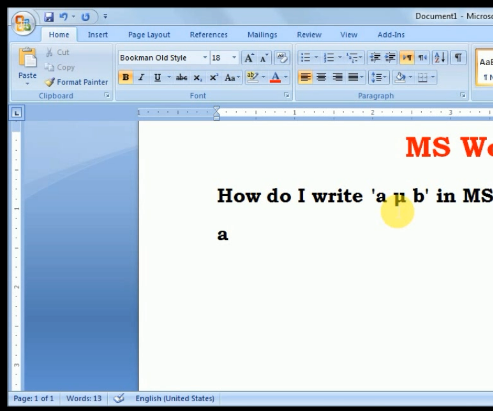Center the paragraph text
The width and height of the screenshot is (493, 411).
(x=321, y=77)
